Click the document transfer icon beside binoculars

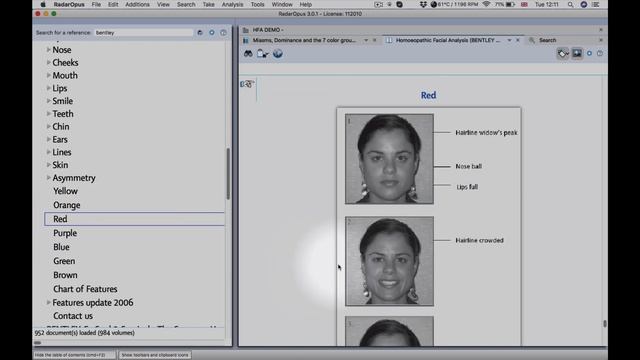click(x=262, y=54)
